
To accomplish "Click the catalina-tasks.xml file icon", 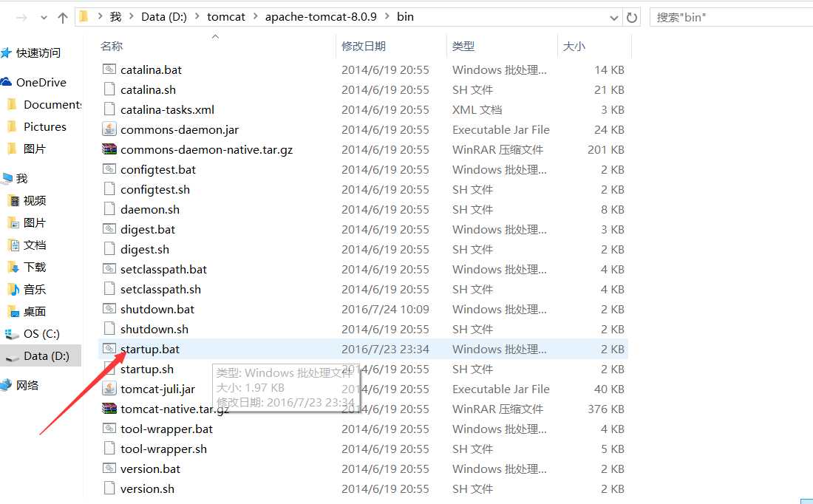I will (109, 109).
